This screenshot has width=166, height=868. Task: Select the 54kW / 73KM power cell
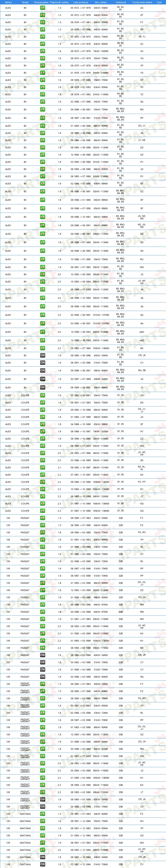tap(101, 102)
